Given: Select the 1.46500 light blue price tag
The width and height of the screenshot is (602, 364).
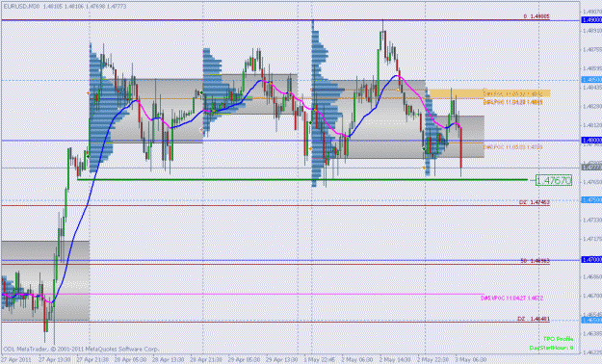Looking at the screenshot, I should [591, 320].
